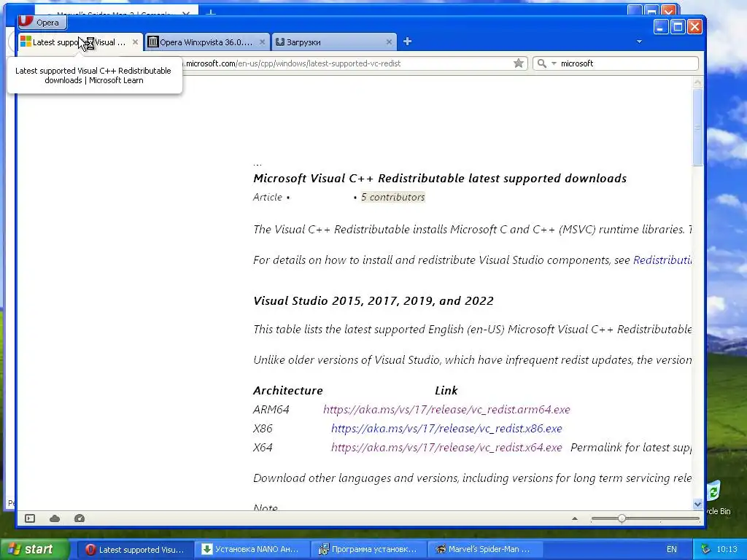747x560 pixels.
Task: Click the zoom slider handle
Action: [x=622, y=518]
